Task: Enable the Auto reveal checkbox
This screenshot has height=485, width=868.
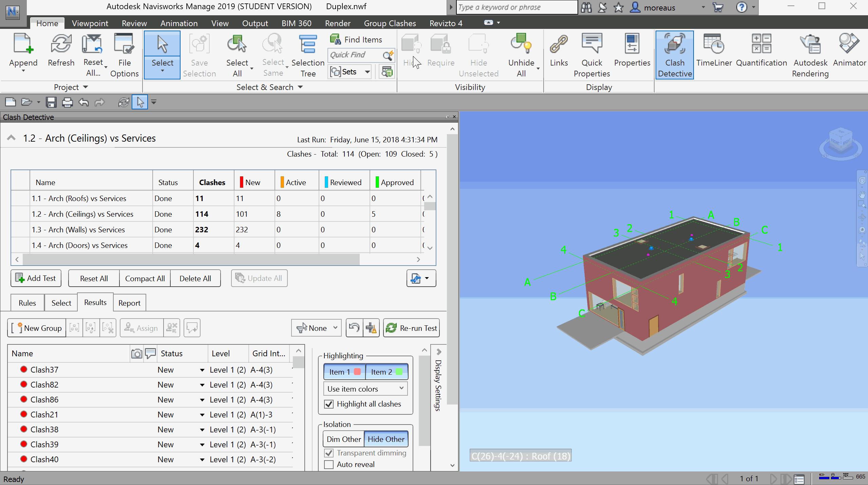Action: pyautogui.click(x=329, y=464)
